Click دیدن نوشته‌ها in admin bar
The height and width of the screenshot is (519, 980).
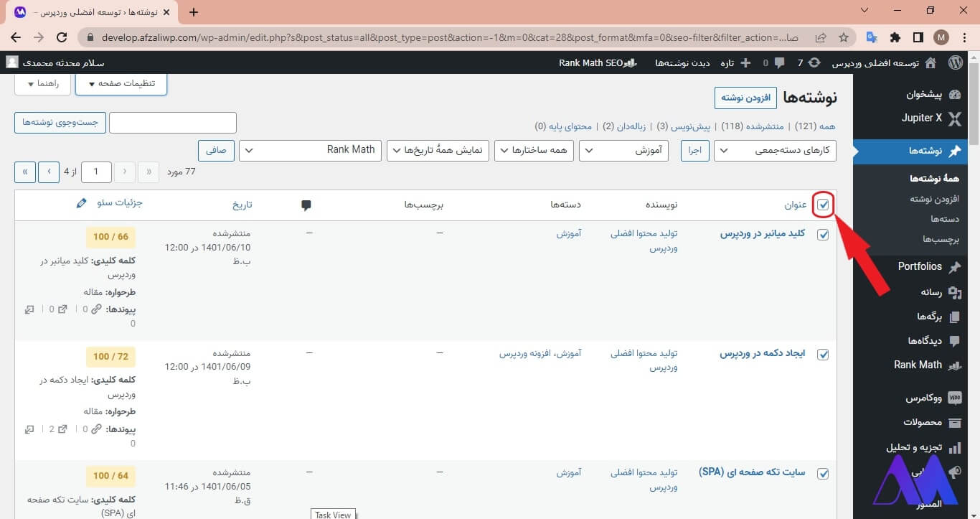click(x=682, y=63)
